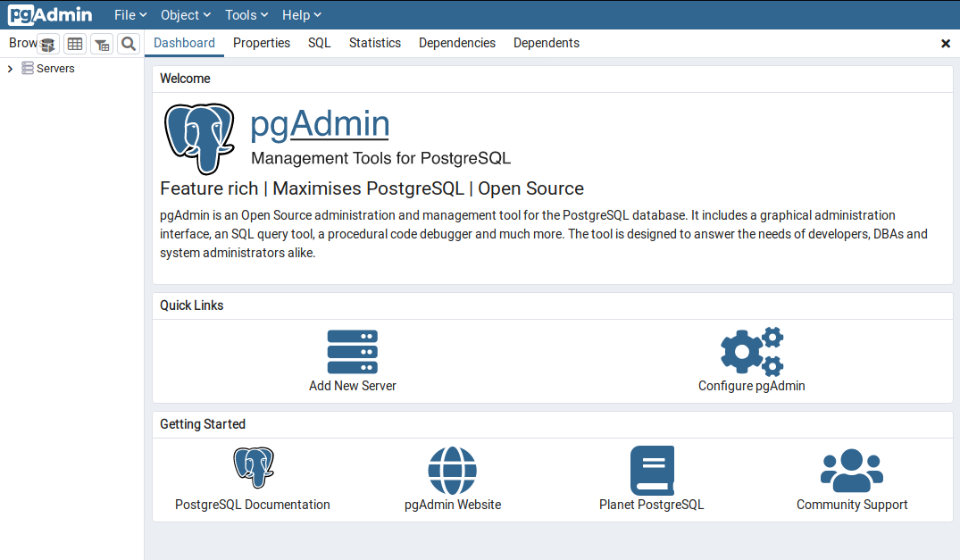Expand the Servers tree node arrow
The width and height of the screenshot is (960, 560).
point(10,69)
